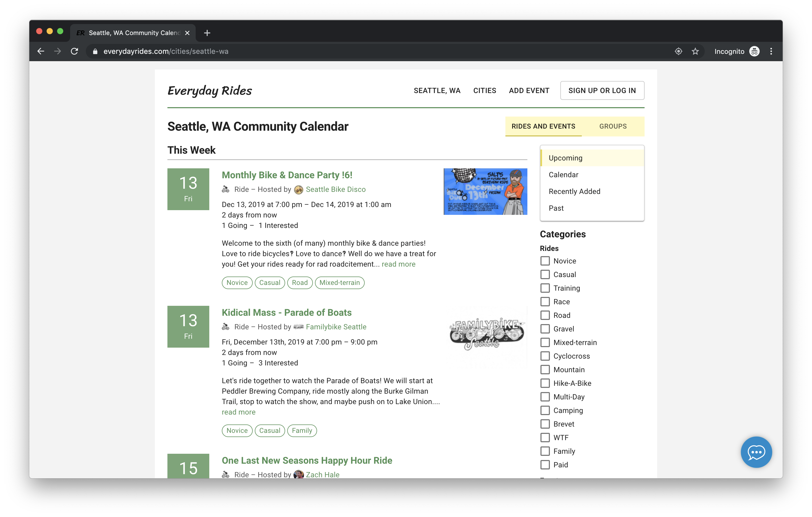Screen dimensions: 812x517
Task: Enable the Gravel category filter
Action: 545,329
